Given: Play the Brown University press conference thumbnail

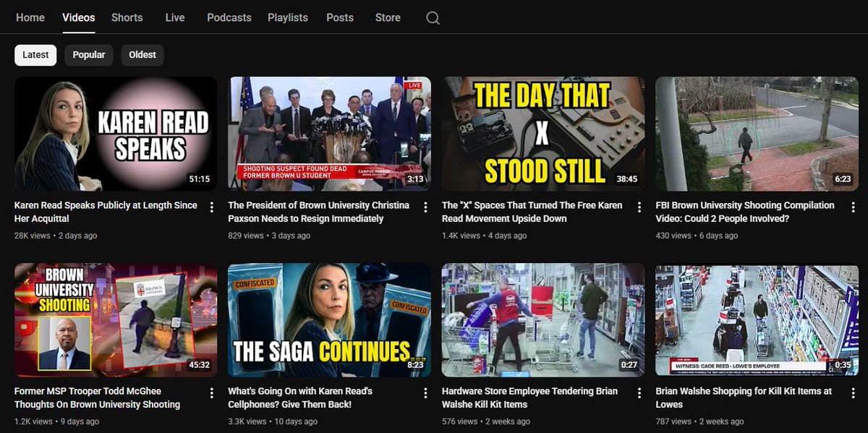Looking at the screenshot, I should (329, 134).
